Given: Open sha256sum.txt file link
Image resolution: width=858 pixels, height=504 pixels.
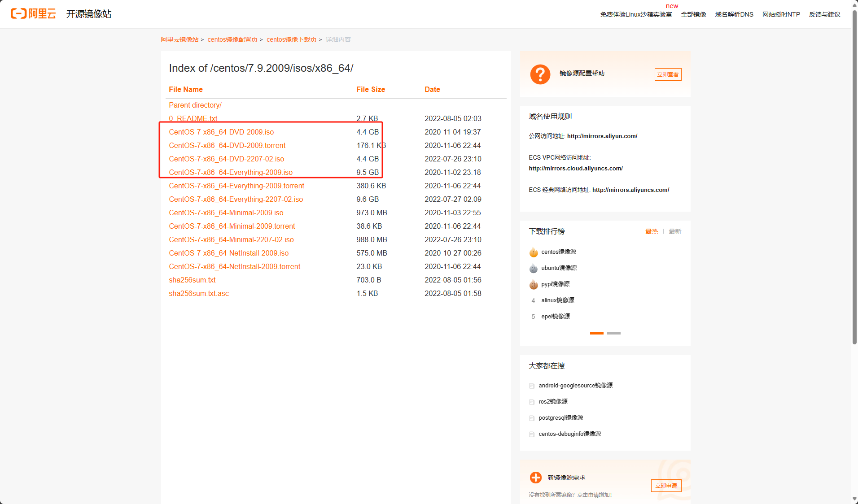Looking at the screenshot, I should (x=192, y=280).
